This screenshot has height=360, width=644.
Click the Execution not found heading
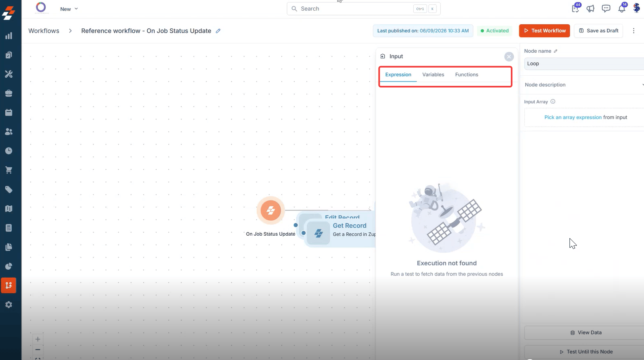(447, 263)
